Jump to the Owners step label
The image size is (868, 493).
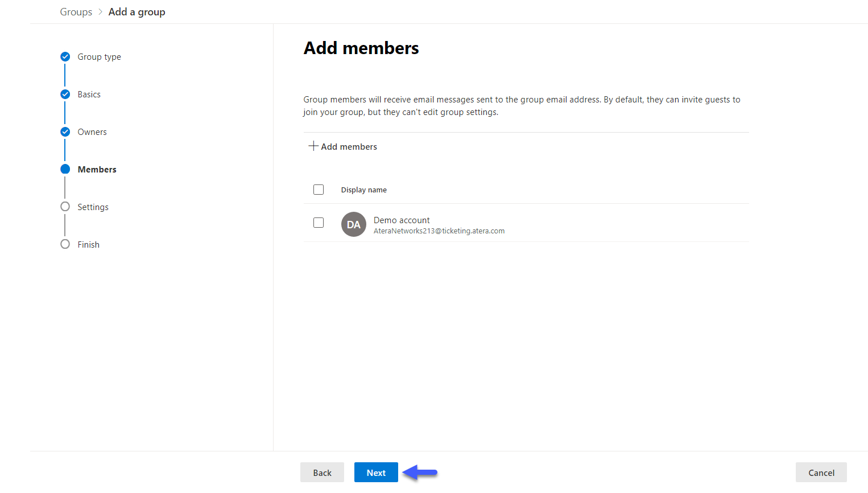92,132
